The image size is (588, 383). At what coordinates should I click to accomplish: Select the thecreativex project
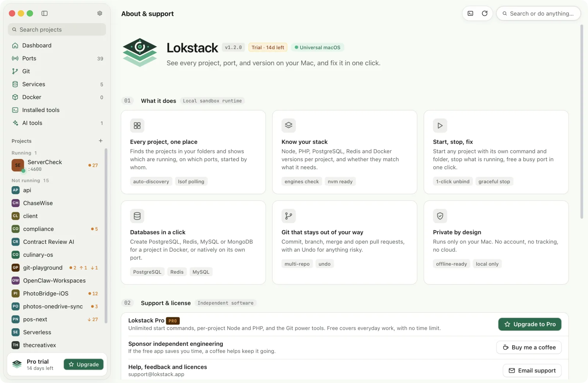(56, 345)
